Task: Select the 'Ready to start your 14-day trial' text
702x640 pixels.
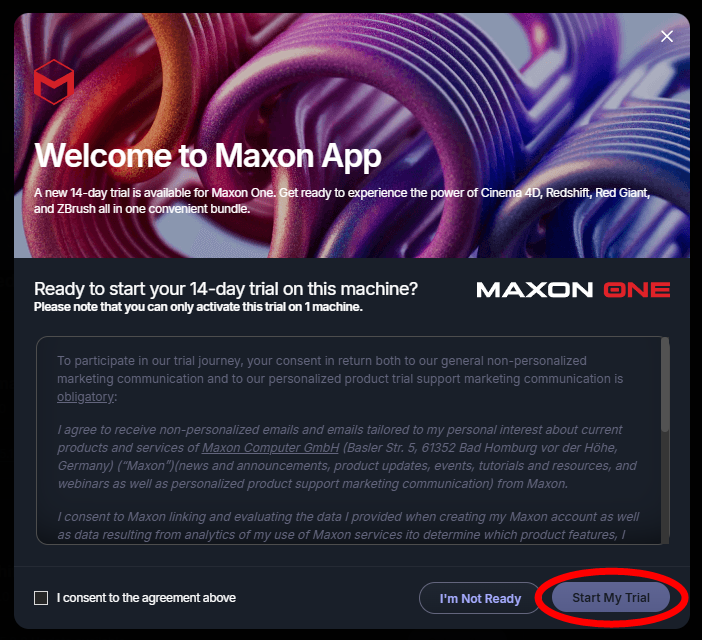Action: (226, 289)
